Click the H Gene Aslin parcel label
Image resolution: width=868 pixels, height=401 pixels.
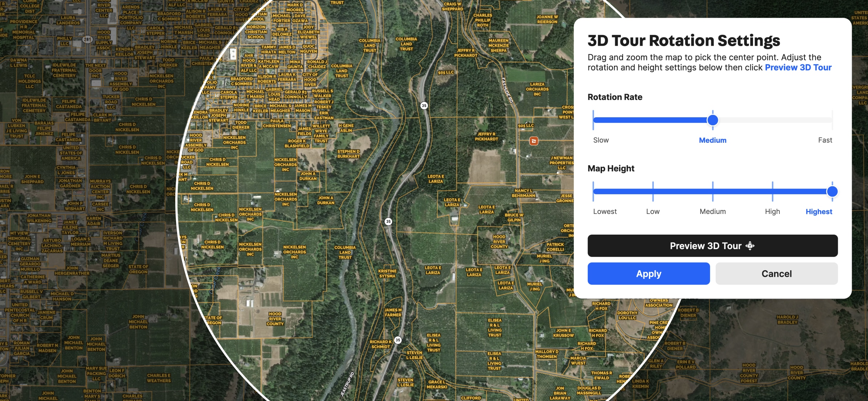click(346, 128)
